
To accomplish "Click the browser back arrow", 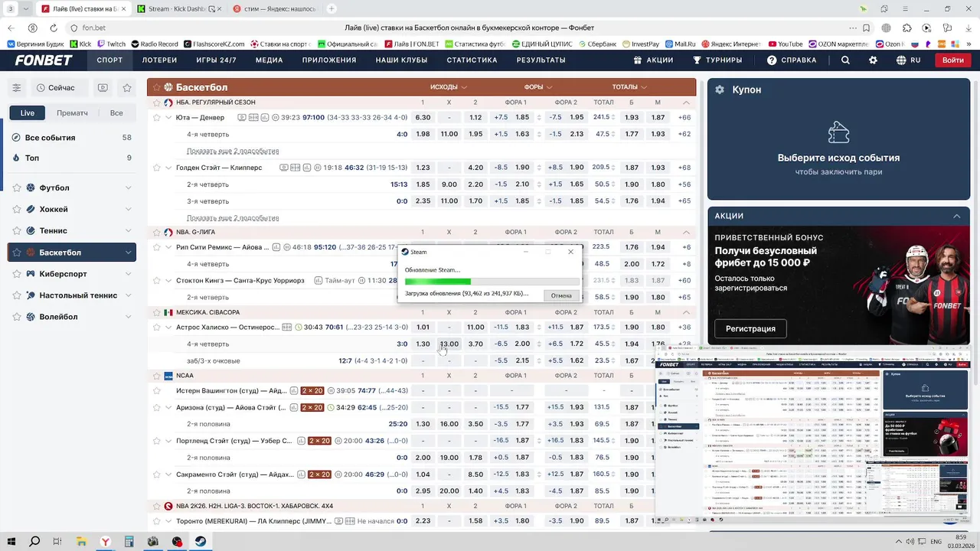I will 11,28.
